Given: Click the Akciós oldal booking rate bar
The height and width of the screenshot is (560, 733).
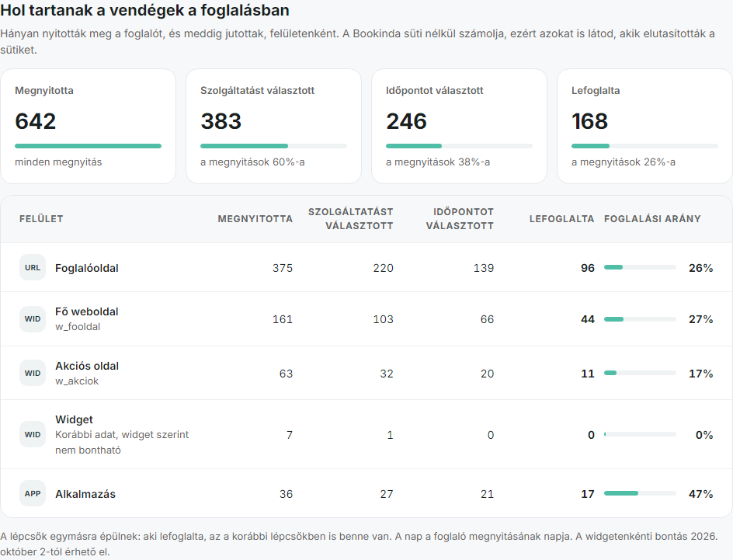Looking at the screenshot, I should point(640,373).
